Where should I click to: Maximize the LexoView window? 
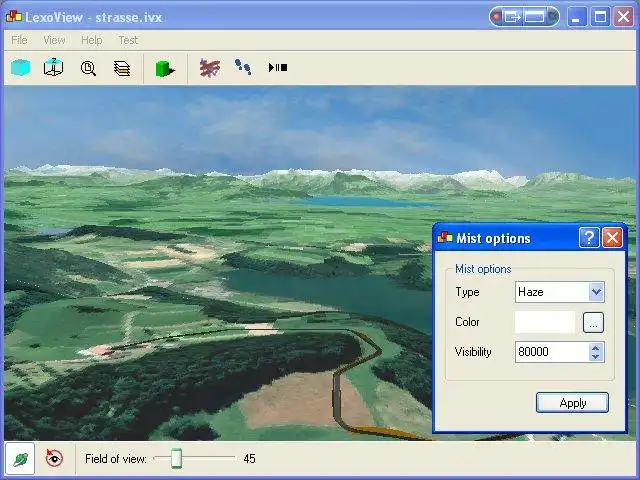click(x=600, y=17)
